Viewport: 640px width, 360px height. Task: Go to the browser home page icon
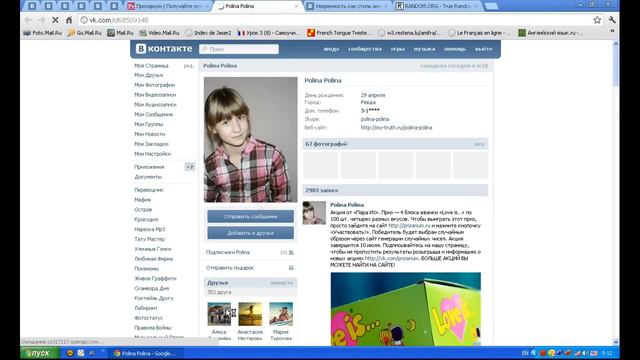point(69,20)
